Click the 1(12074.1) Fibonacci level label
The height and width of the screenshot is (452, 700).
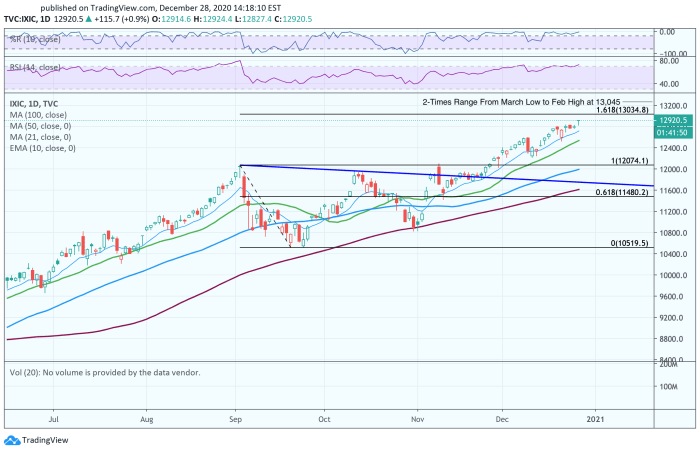coord(629,161)
